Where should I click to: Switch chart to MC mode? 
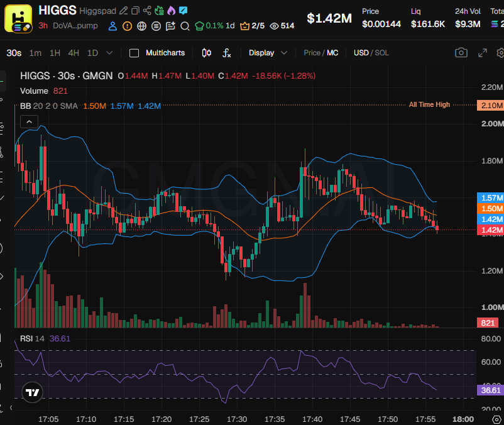(x=332, y=53)
